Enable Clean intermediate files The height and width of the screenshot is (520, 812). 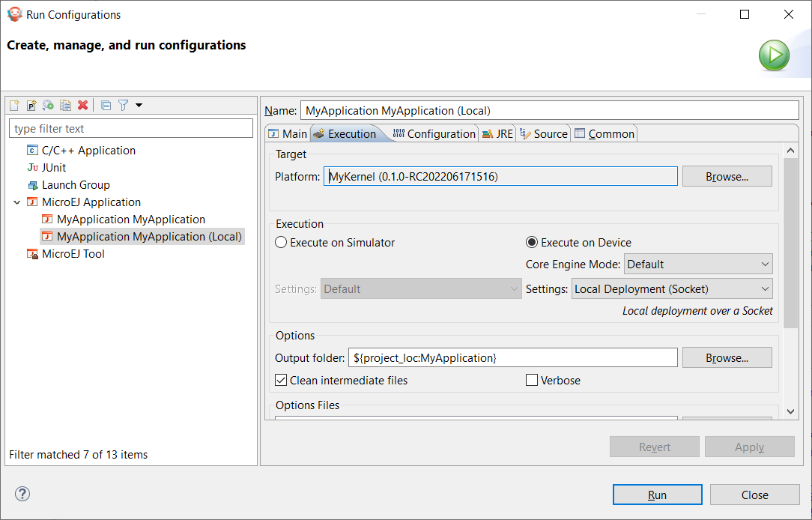[x=281, y=380]
